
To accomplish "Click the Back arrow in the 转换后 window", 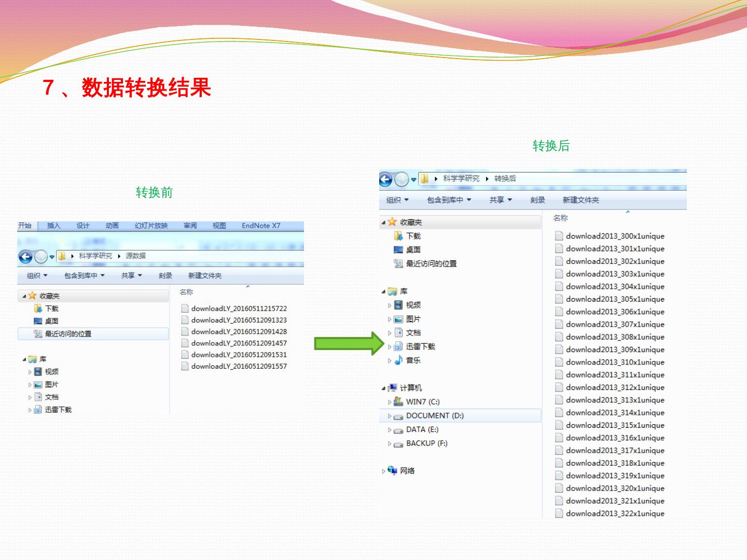I will [x=386, y=179].
